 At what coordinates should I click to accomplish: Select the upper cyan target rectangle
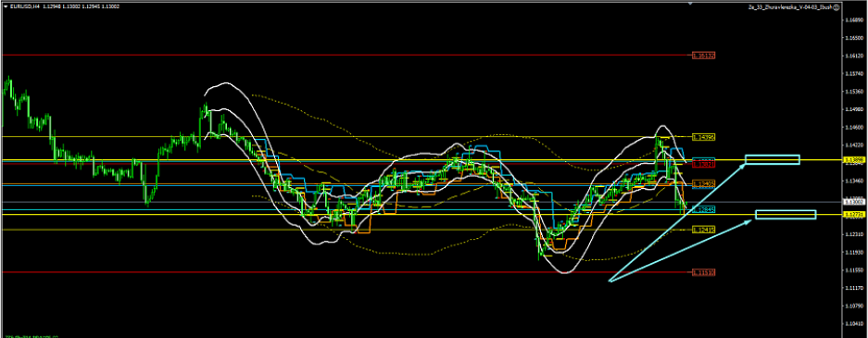pos(773,159)
